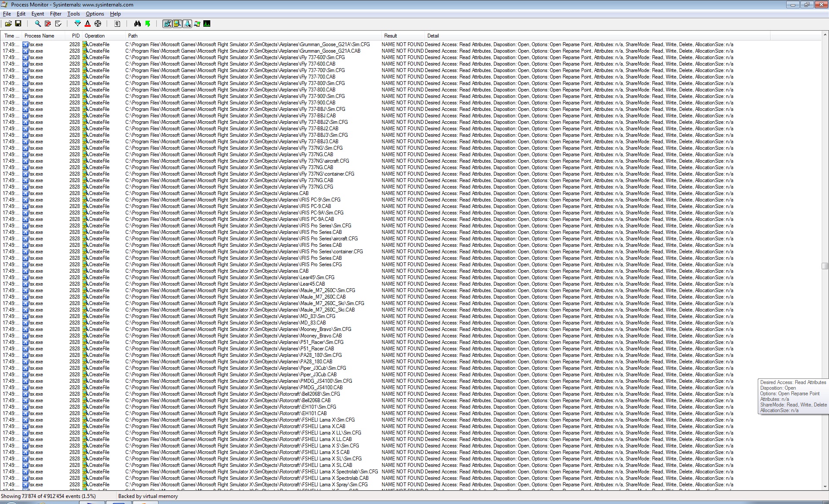This screenshot has width=829, height=504.
Task: Toggle Show Network Activity button
Action: point(187,24)
